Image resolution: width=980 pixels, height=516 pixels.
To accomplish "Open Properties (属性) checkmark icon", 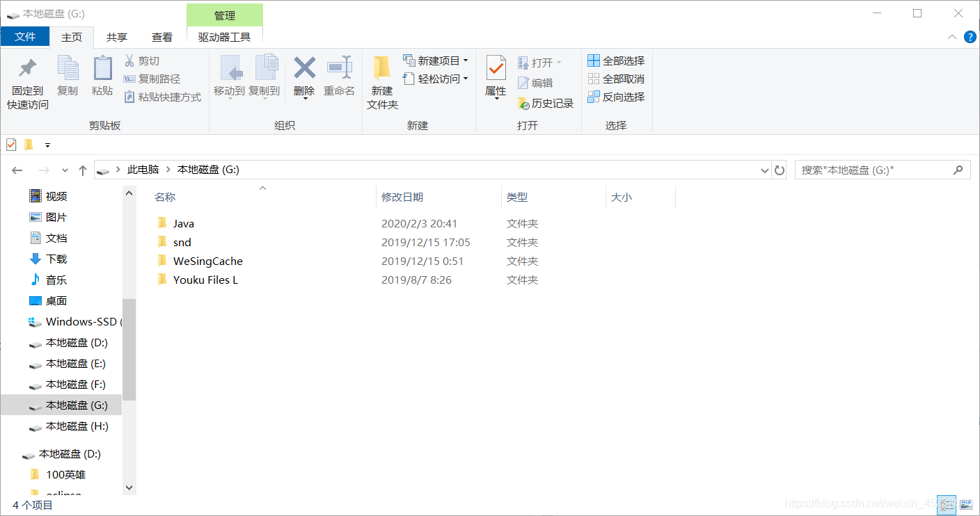I will pyautogui.click(x=496, y=68).
